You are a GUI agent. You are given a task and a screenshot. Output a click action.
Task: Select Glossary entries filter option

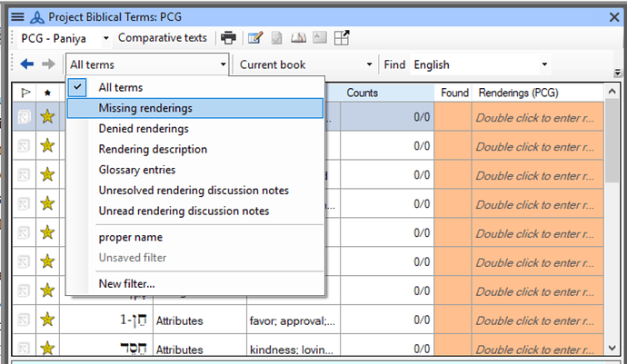136,170
